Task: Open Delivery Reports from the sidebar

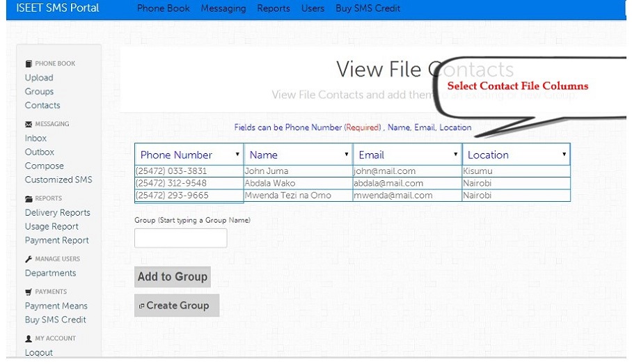Action: tap(57, 213)
